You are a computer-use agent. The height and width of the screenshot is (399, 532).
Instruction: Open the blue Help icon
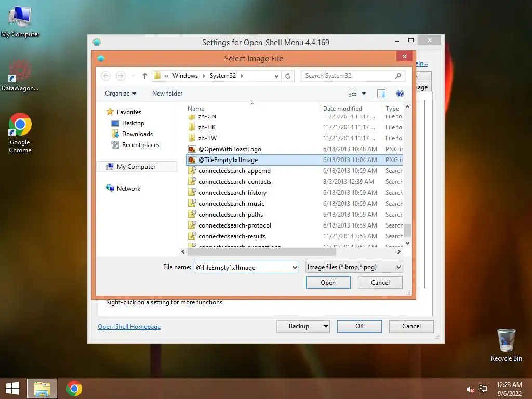(400, 94)
